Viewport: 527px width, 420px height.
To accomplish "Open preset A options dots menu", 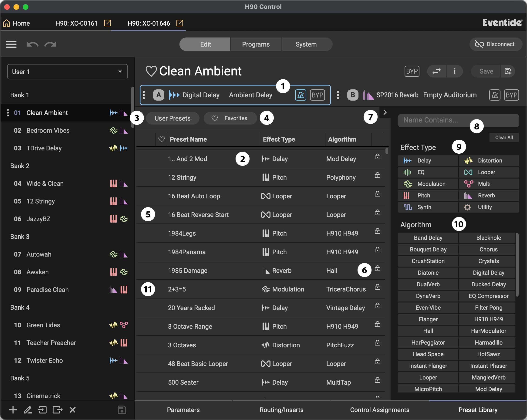I will pyautogui.click(x=144, y=95).
